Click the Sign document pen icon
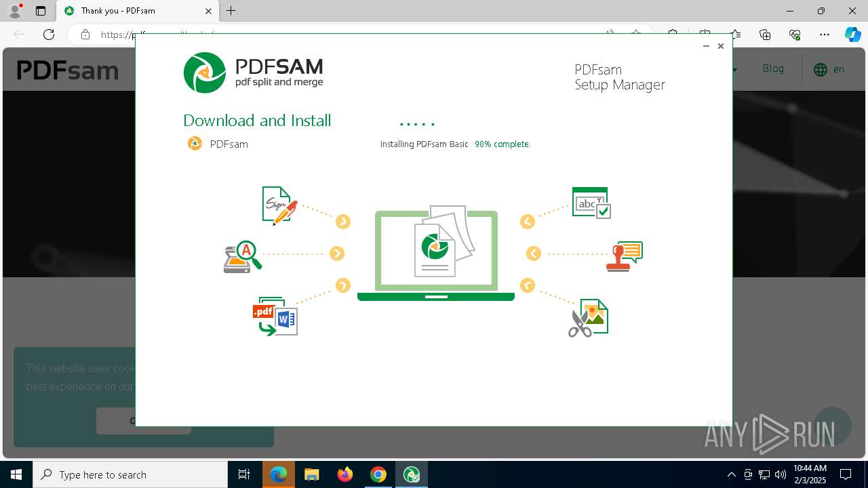The height and width of the screenshot is (488, 868). tap(279, 205)
